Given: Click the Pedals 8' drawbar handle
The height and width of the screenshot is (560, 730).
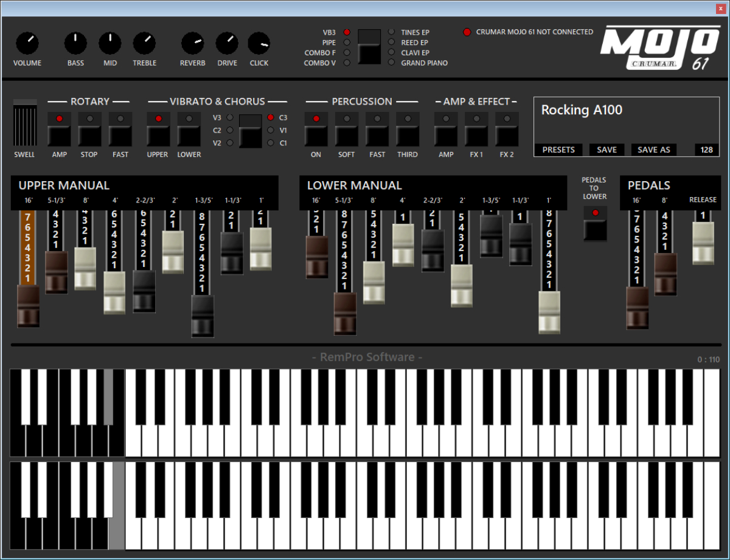Looking at the screenshot, I should pos(666,274).
